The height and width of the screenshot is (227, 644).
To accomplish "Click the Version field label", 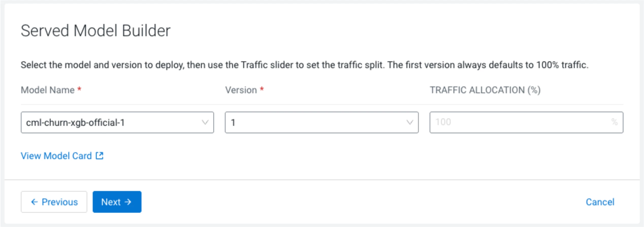I will (x=241, y=90).
